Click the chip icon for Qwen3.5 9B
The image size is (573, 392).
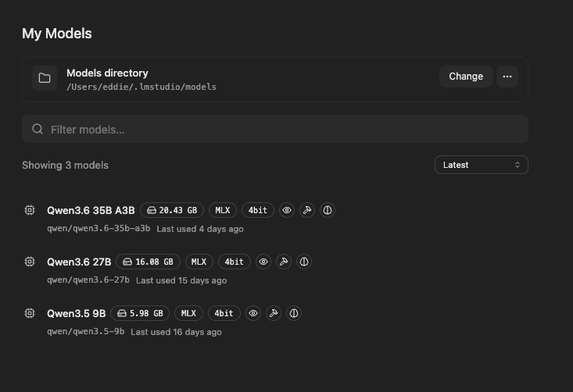pyautogui.click(x=30, y=313)
